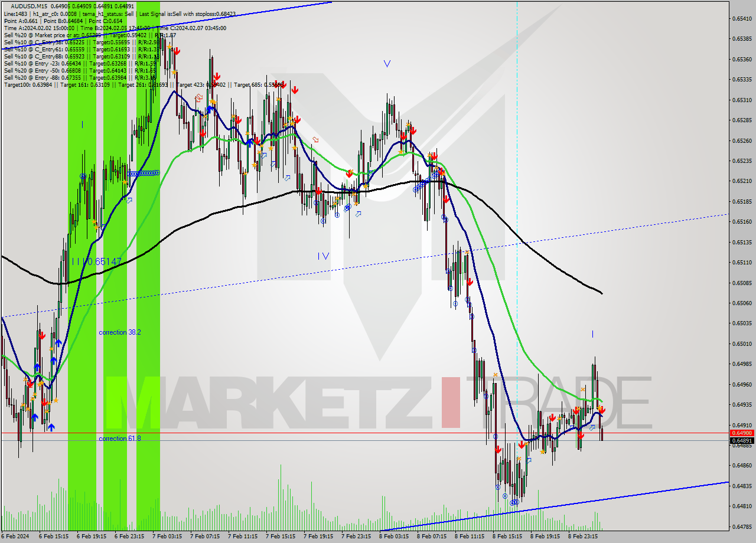Click the 'Target 685' text
Image resolution: width=756 pixels, height=543 pixels.
point(258,84)
